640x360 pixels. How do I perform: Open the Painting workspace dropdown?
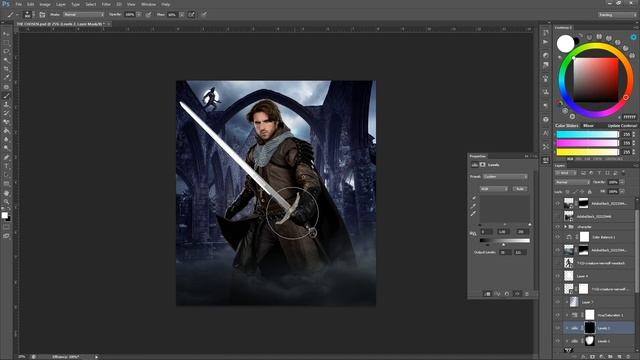pos(617,15)
